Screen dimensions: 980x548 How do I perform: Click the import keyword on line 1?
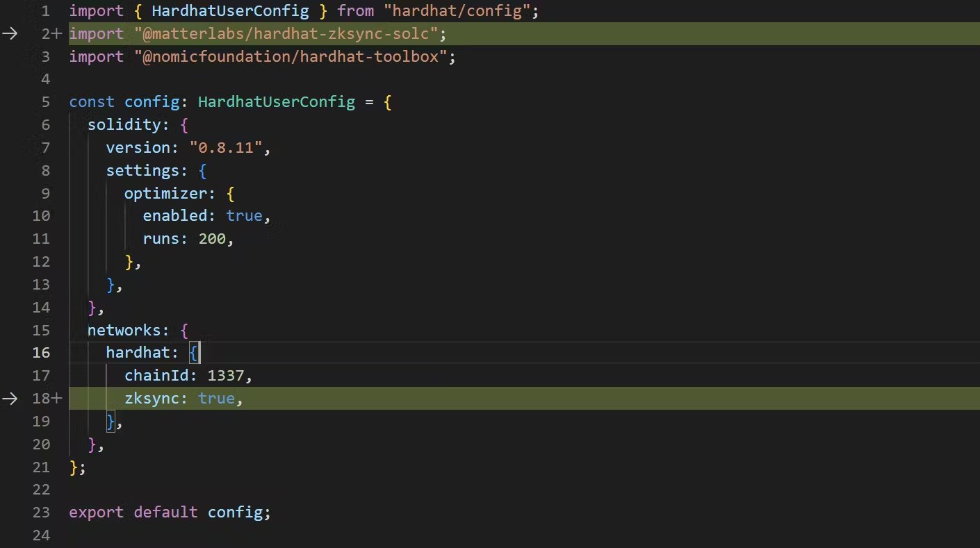coord(97,11)
